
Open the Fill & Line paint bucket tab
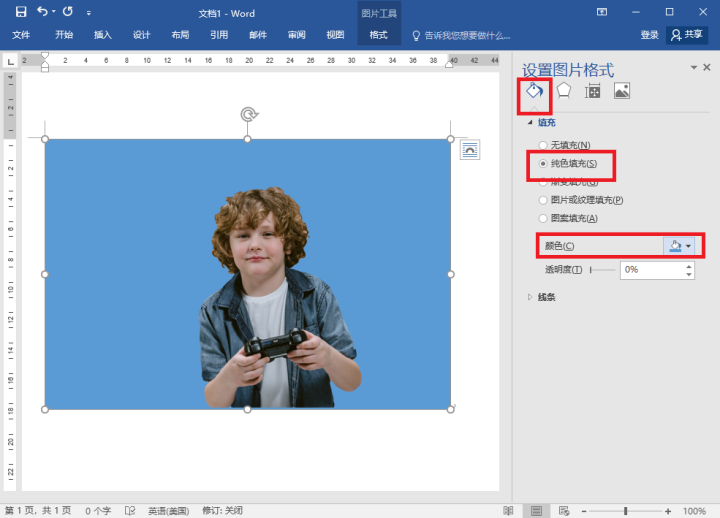click(x=534, y=91)
